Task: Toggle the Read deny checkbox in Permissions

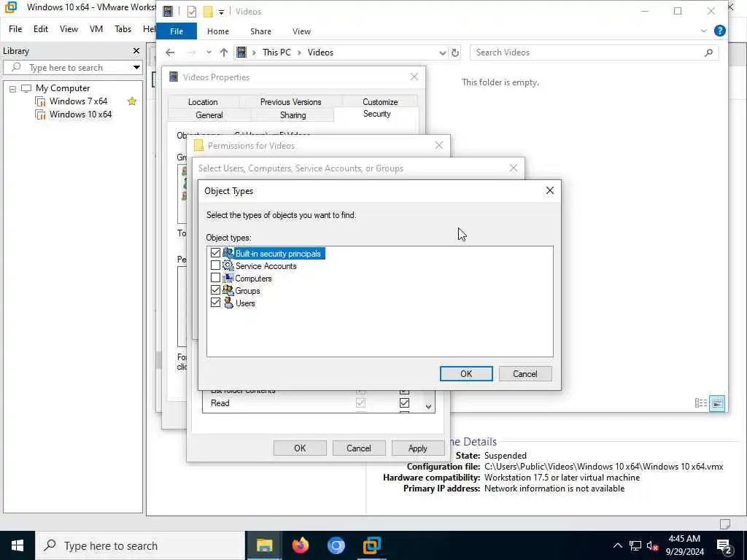Action: click(x=404, y=402)
